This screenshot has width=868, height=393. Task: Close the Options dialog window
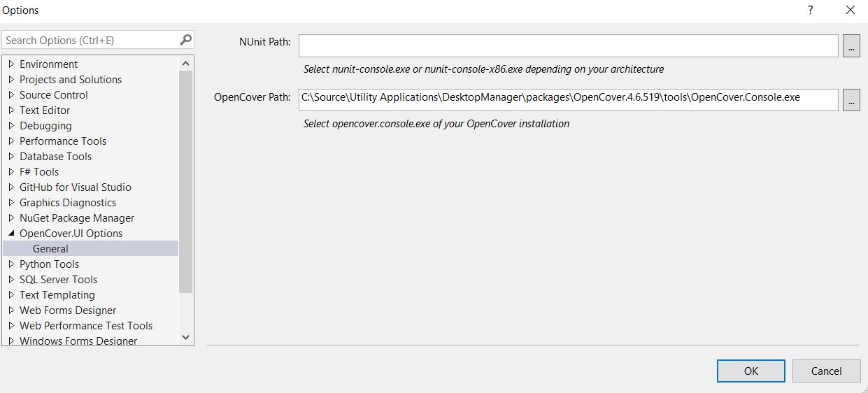851,10
